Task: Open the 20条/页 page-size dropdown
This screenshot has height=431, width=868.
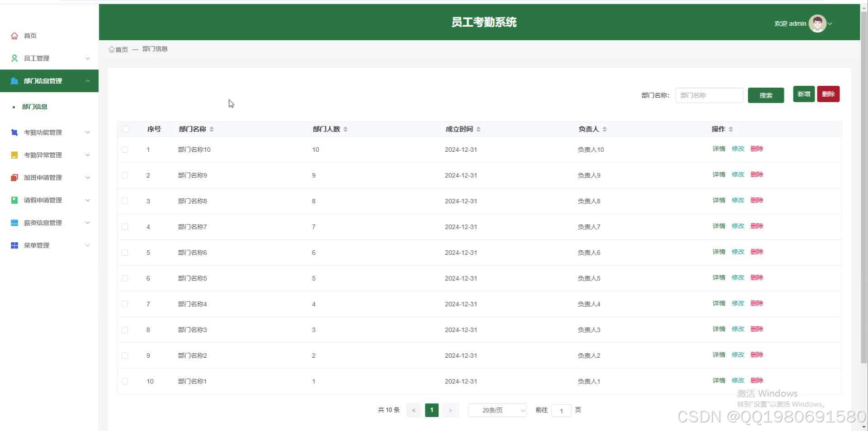Action: pos(496,410)
